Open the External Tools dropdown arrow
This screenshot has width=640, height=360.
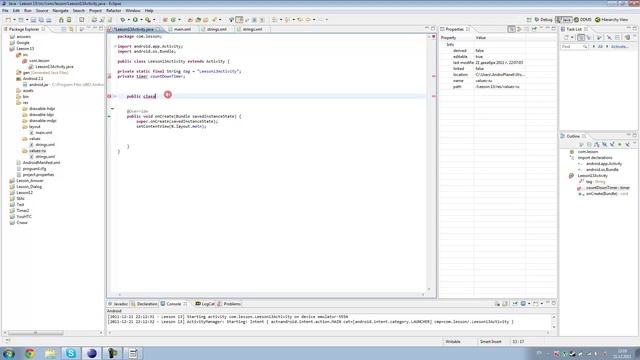tap(154, 20)
